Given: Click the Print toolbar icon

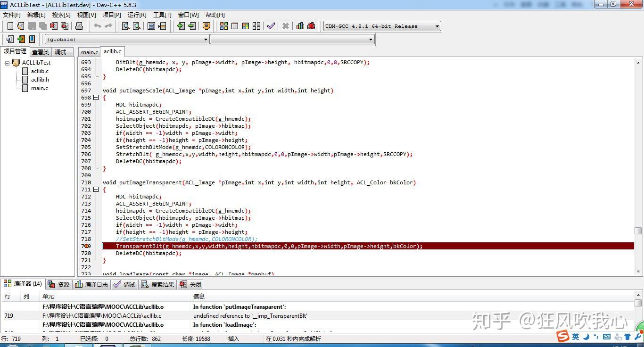Looking at the screenshot, I should pos(79,26).
